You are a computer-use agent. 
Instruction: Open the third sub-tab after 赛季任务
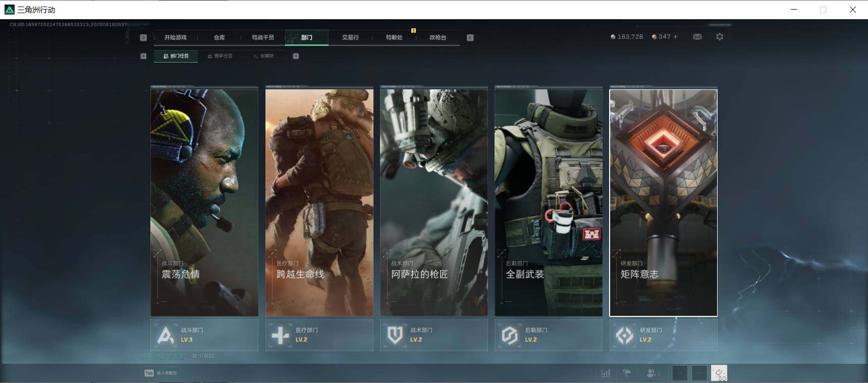[263, 56]
